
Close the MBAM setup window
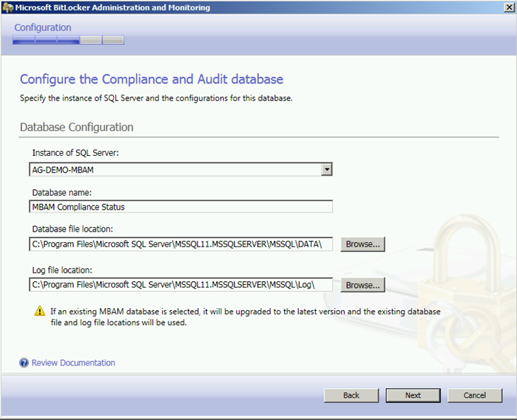[509, 7]
